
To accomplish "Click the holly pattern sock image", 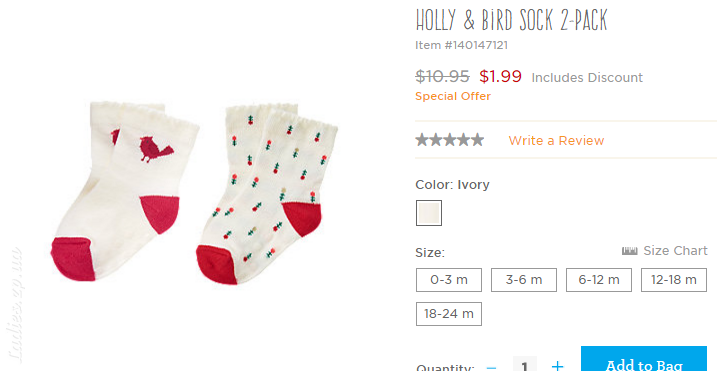I will 267,194.
